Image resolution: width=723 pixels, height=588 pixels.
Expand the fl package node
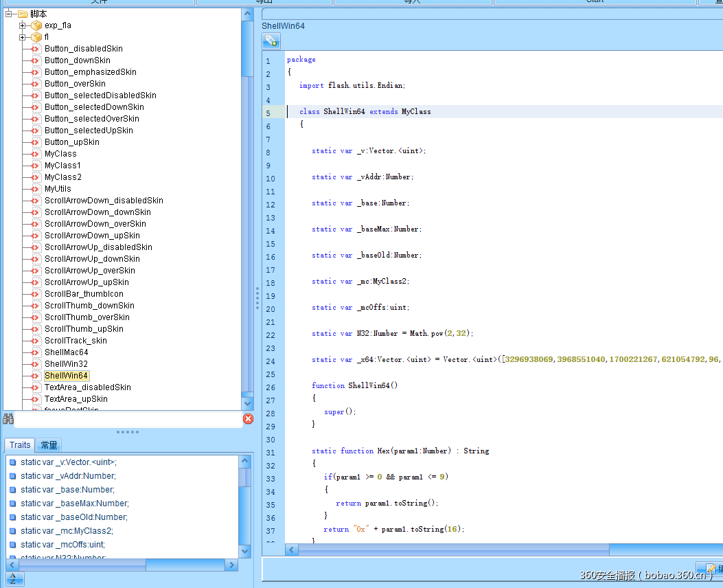[23, 37]
